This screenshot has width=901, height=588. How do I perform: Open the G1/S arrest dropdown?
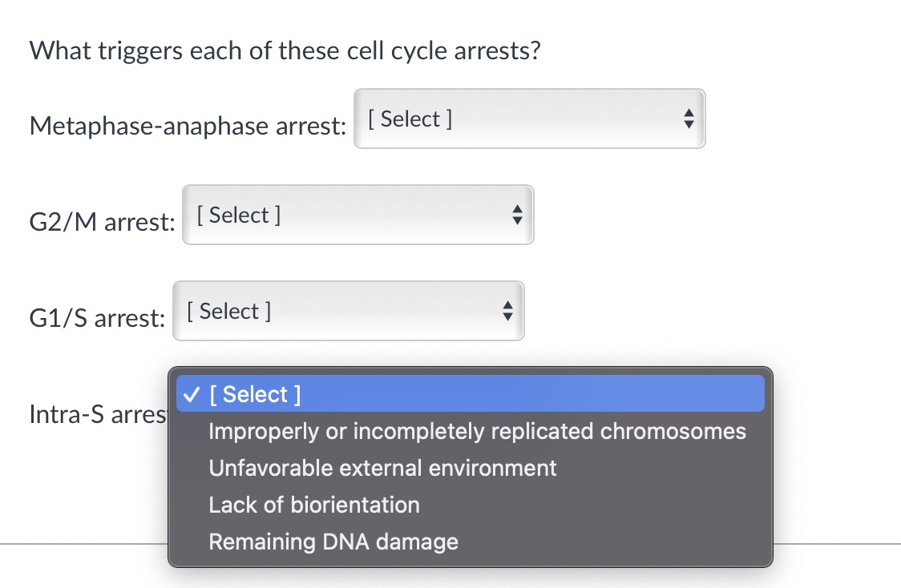(x=348, y=311)
